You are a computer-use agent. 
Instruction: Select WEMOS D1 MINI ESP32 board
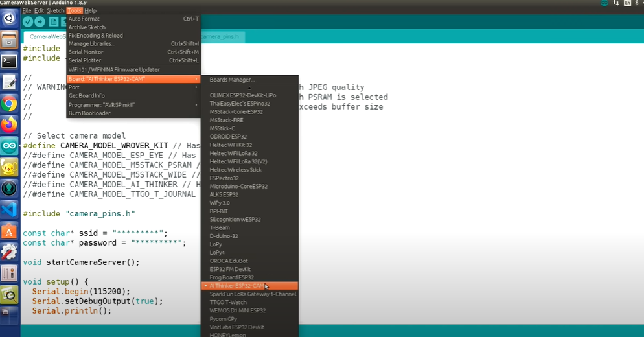tap(249, 310)
